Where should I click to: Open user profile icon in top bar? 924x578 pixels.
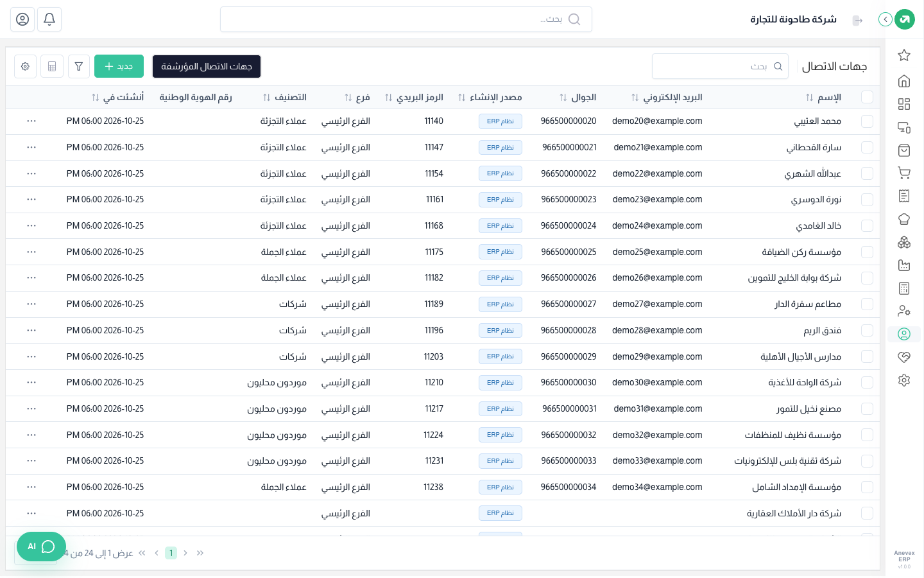click(22, 19)
